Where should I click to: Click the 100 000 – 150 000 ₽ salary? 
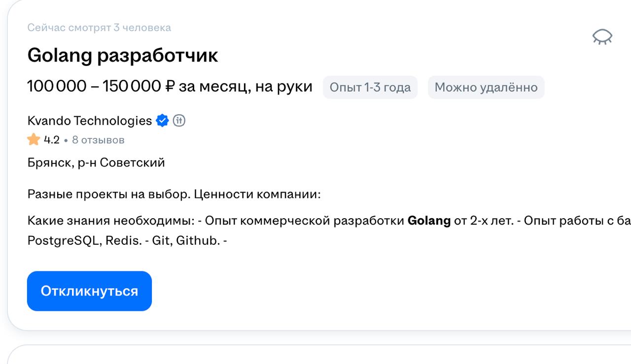coord(101,87)
